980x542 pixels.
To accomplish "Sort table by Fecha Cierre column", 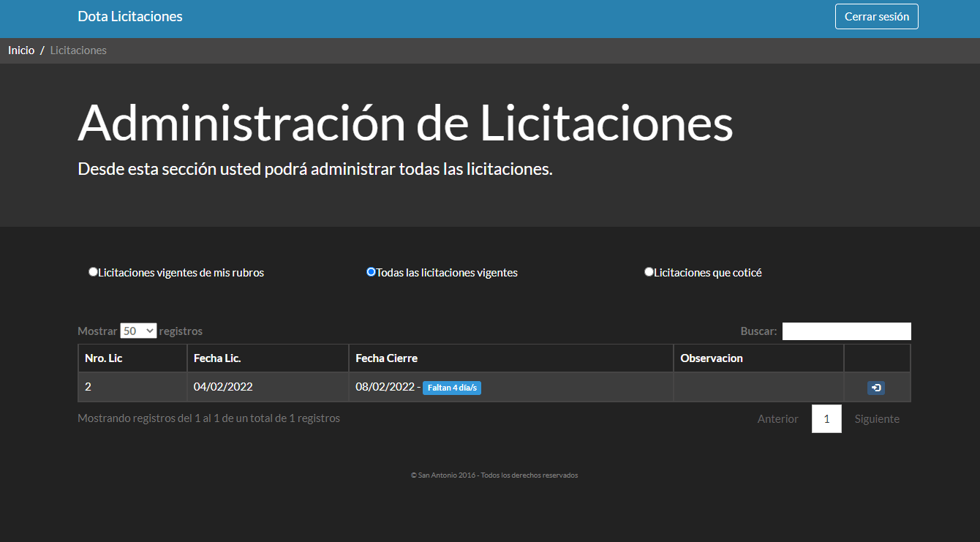I will [x=510, y=358].
